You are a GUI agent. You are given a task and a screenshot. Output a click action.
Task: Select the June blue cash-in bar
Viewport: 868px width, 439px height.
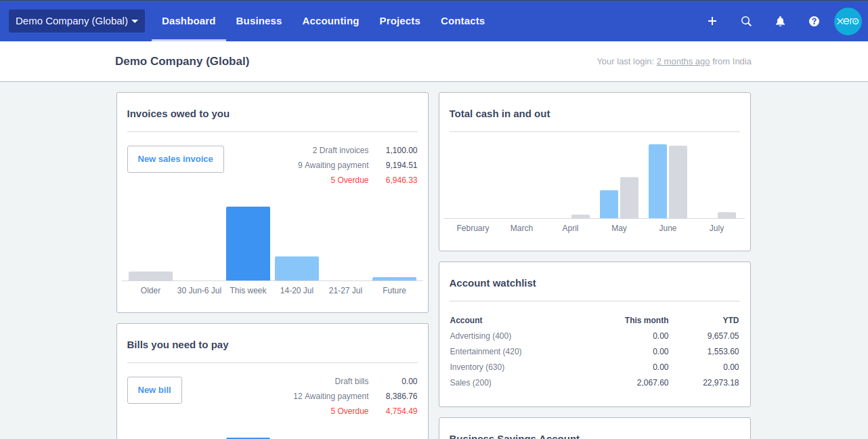[657, 181]
